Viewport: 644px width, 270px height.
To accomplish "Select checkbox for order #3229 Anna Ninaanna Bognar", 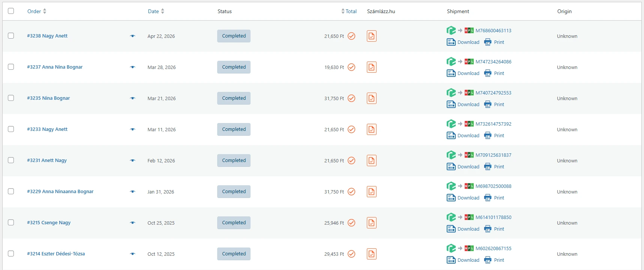I will coord(11,191).
